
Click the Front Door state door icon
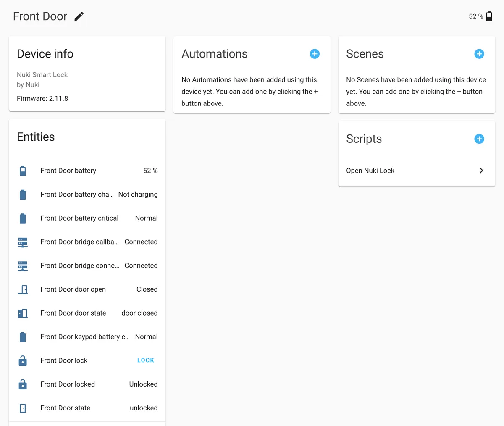pos(23,408)
